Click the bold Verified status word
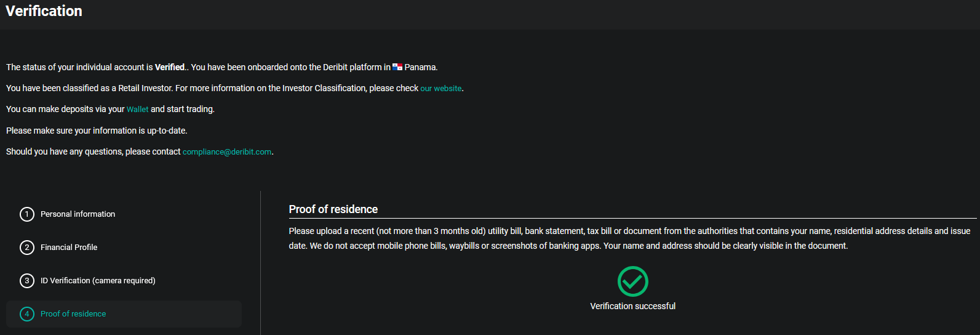Image resolution: width=980 pixels, height=335 pixels. 170,67
